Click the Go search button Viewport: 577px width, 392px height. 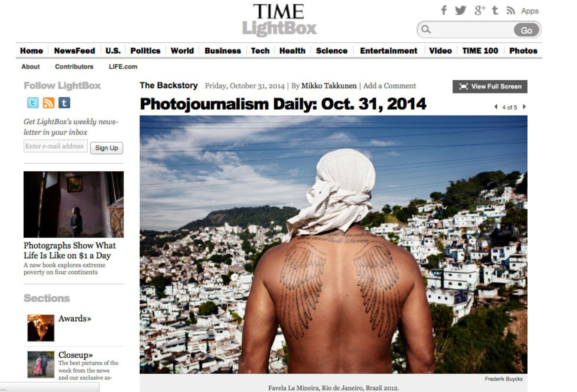(x=526, y=30)
